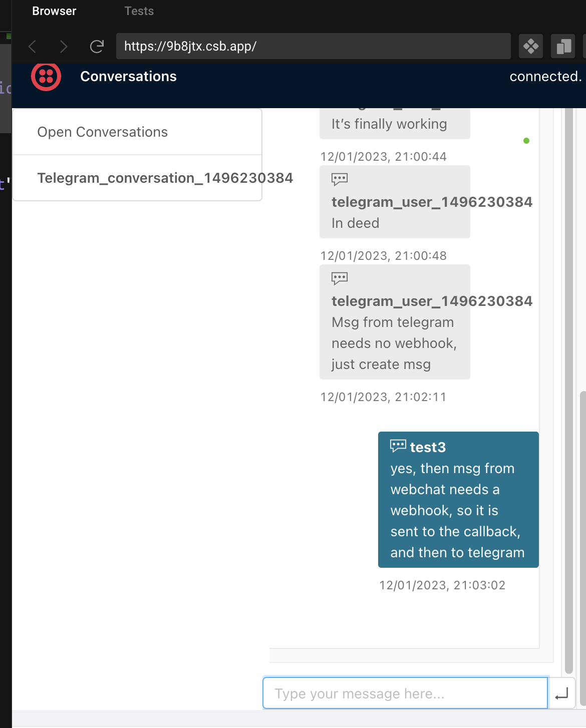586x728 pixels.
Task: Click the chat icon above the "In deed" message
Action: point(340,179)
